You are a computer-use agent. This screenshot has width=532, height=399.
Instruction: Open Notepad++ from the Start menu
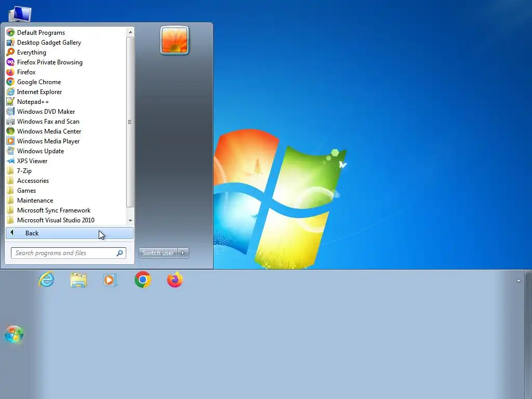pos(65,101)
